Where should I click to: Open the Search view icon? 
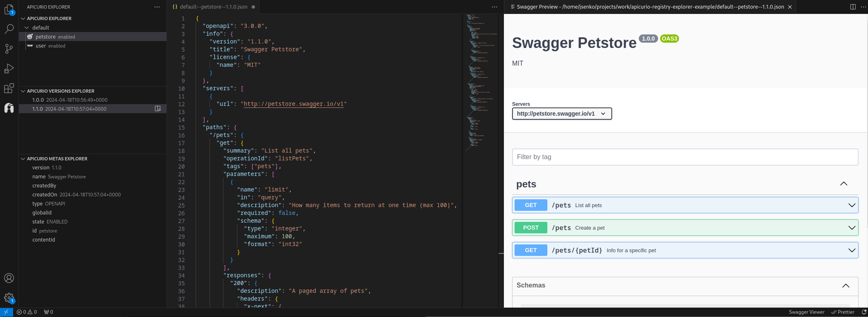coord(9,29)
